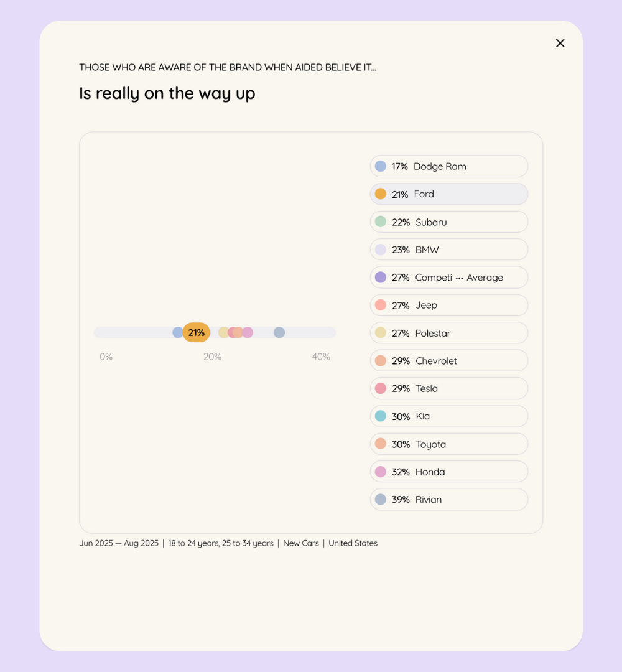Select the Subaru legend pill

449,222
